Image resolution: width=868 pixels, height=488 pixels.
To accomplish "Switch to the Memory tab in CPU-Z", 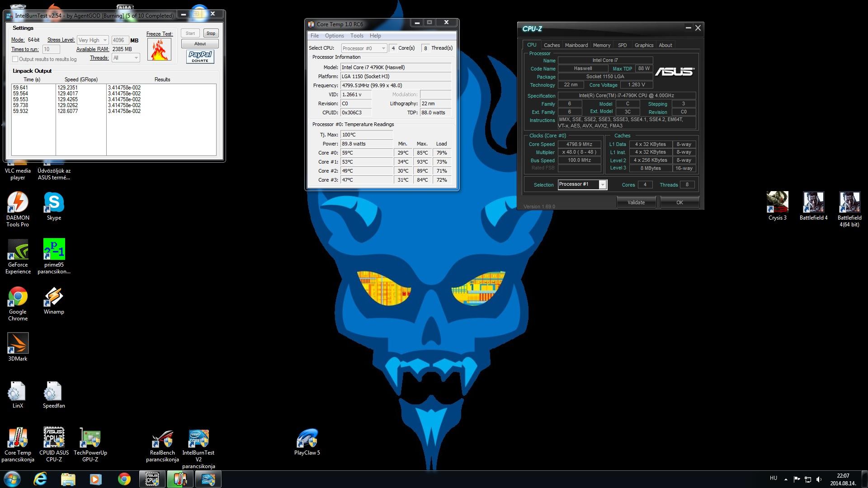I will click(x=602, y=45).
